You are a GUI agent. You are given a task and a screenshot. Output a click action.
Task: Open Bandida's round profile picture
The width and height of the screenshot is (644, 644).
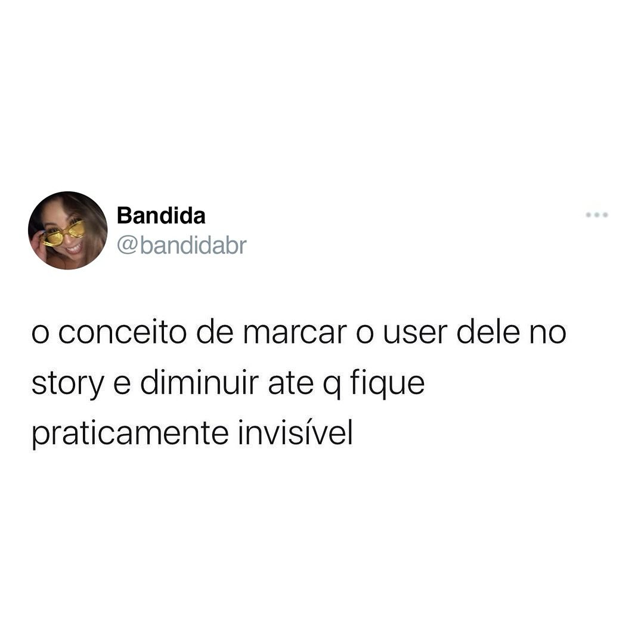pyautogui.click(x=68, y=230)
